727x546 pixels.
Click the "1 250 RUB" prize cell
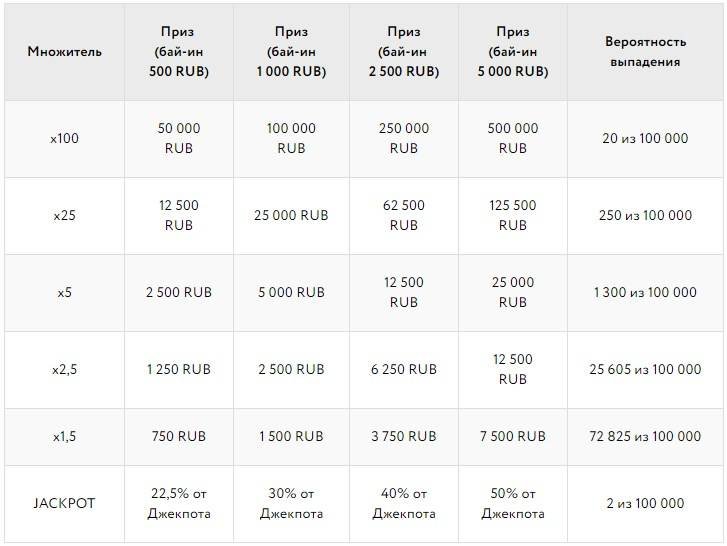178,369
